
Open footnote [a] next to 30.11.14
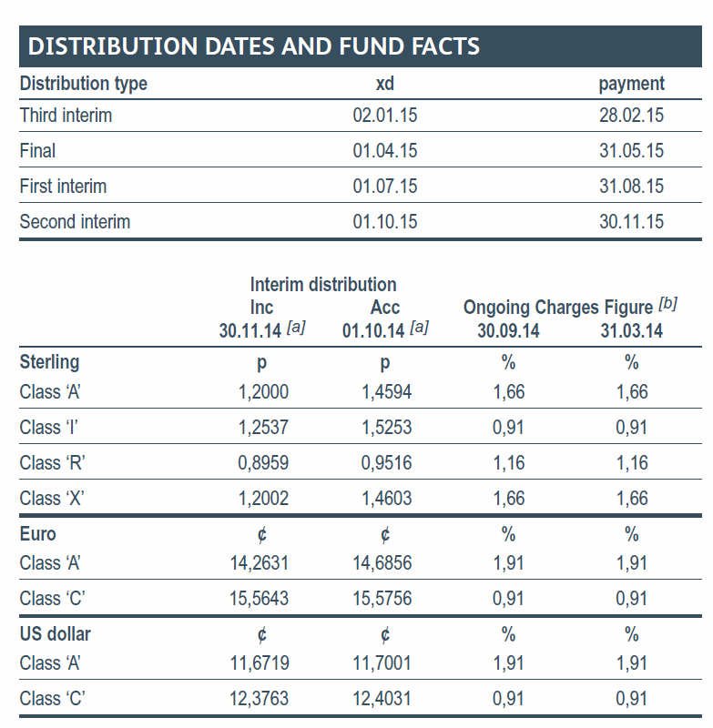pyautogui.click(x=295, y=329)
